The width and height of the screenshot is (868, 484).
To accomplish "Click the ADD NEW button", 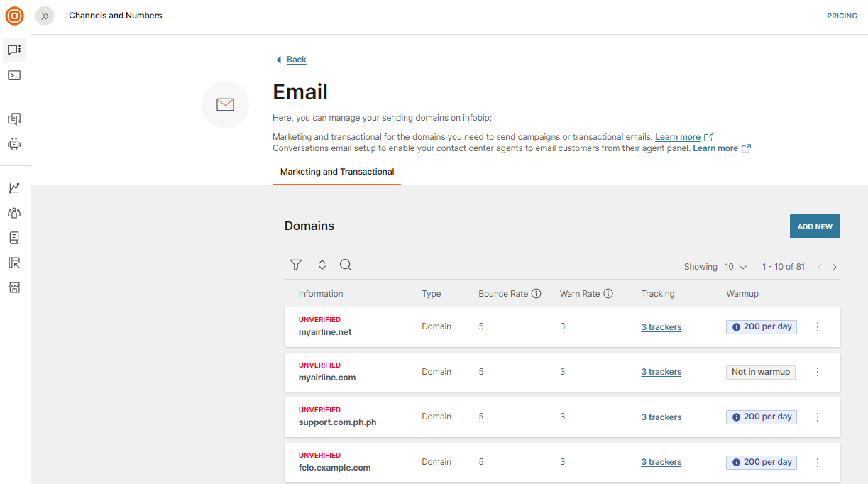I will [815, 226].
